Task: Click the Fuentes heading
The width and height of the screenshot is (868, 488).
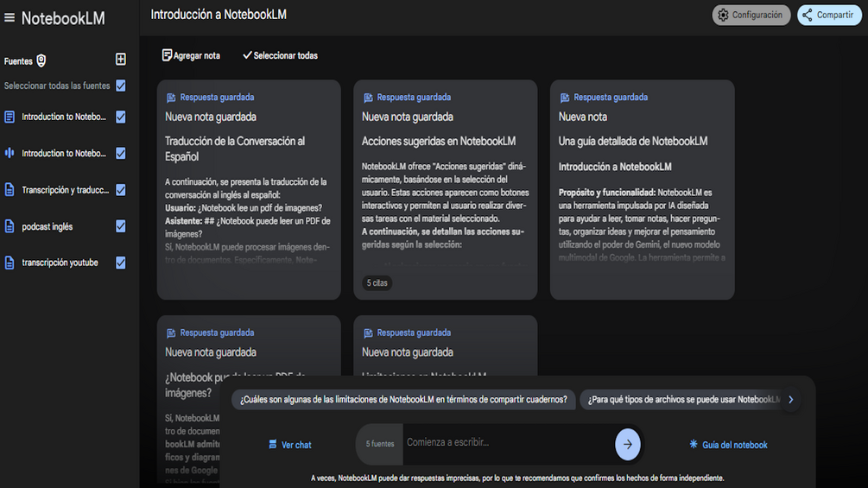Action: tap(18, 61)
